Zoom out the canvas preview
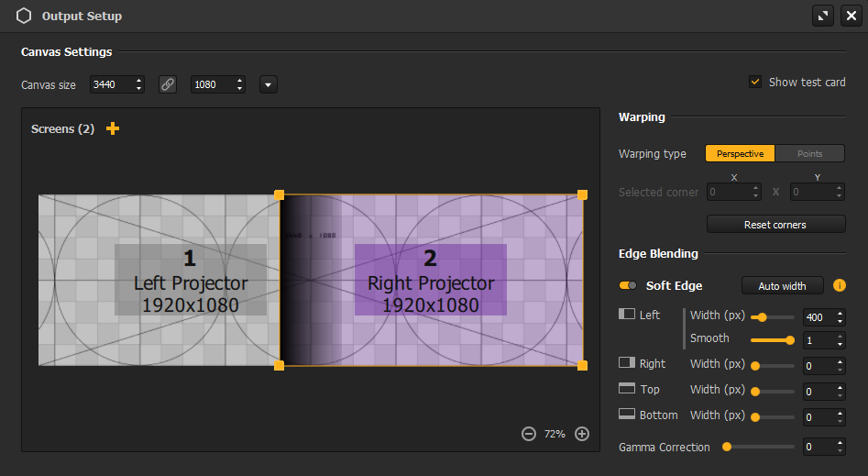Image resolution: width=868 pixels, height=476 pixels. coord(529,434)
